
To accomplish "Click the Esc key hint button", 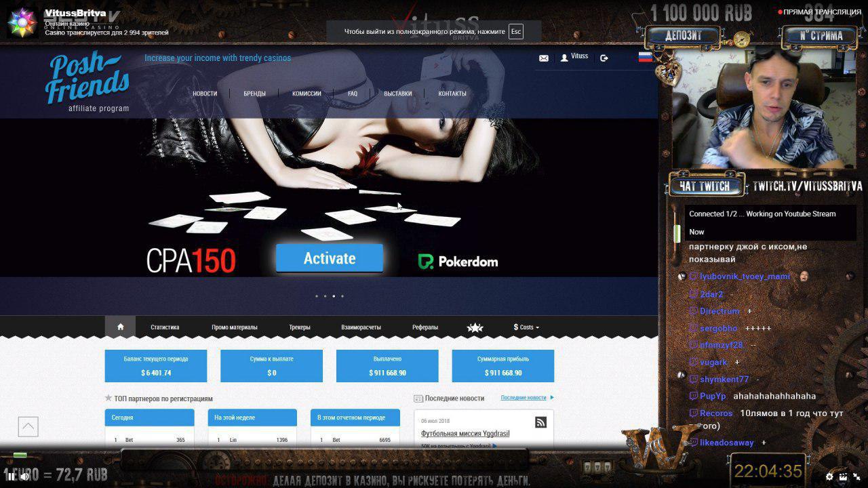I will (516, 32).
